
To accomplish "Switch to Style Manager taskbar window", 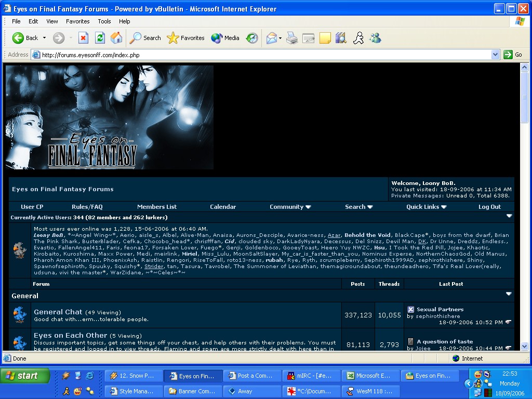I will pyautogui.click(x=134, y=391).
